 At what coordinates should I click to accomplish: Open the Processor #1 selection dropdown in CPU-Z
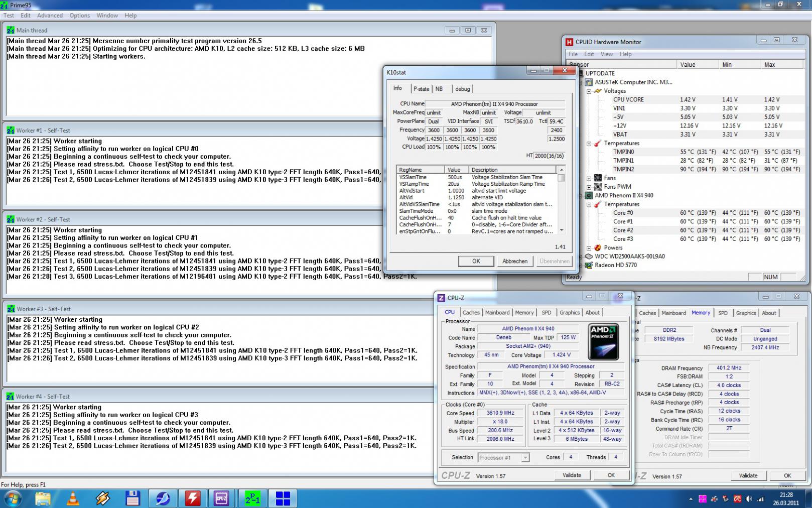(525, 457)
